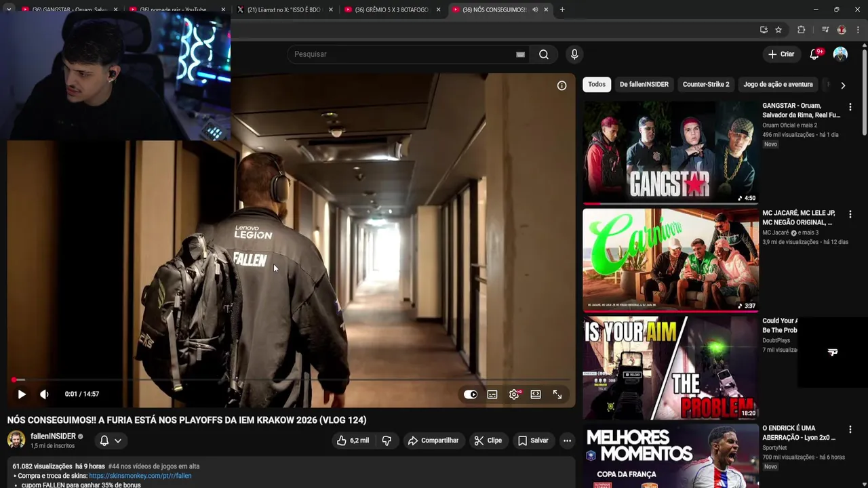Open Chrome media controls icon
Screen dimensions: 868x488
click(825, 30)
